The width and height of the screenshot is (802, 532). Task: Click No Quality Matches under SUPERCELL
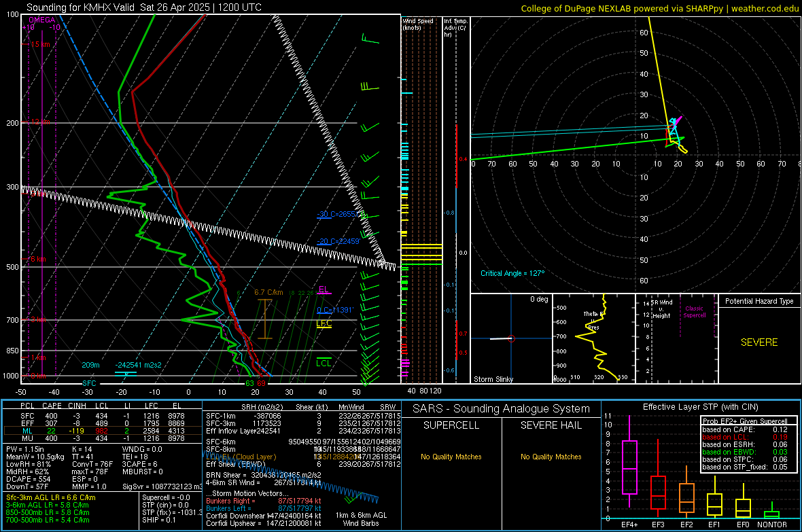pos(451,457)
